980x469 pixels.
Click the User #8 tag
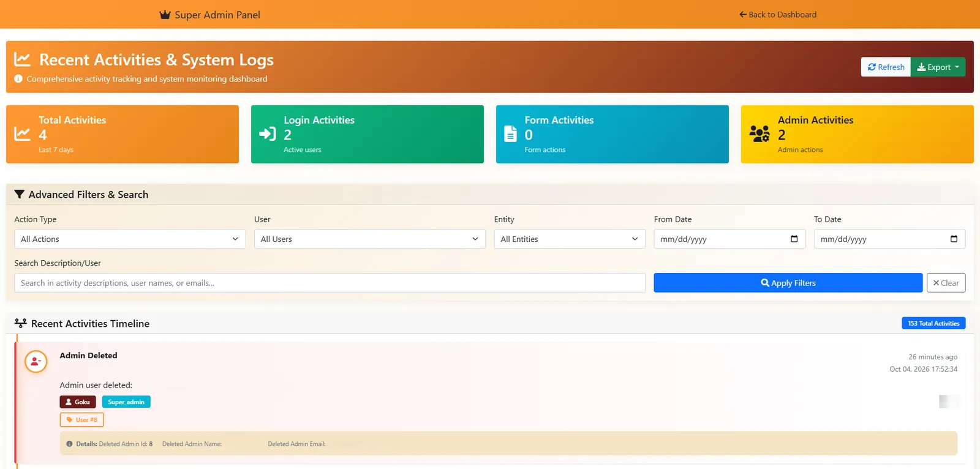[81, 420]
